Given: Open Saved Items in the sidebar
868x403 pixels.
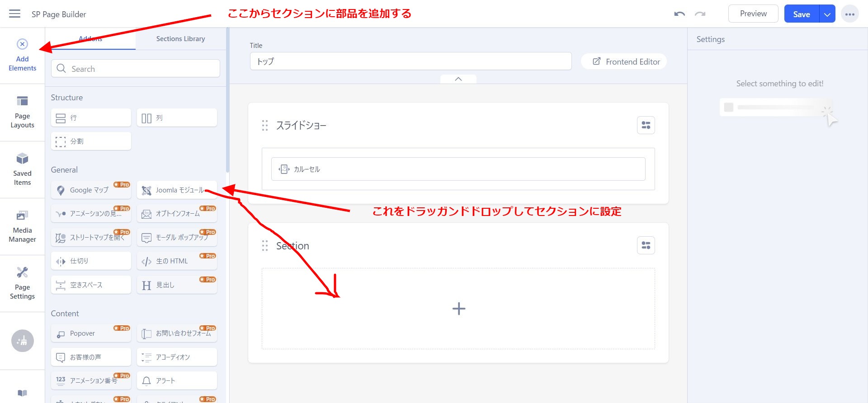Looking at the screenshot, I should point(22,169).
